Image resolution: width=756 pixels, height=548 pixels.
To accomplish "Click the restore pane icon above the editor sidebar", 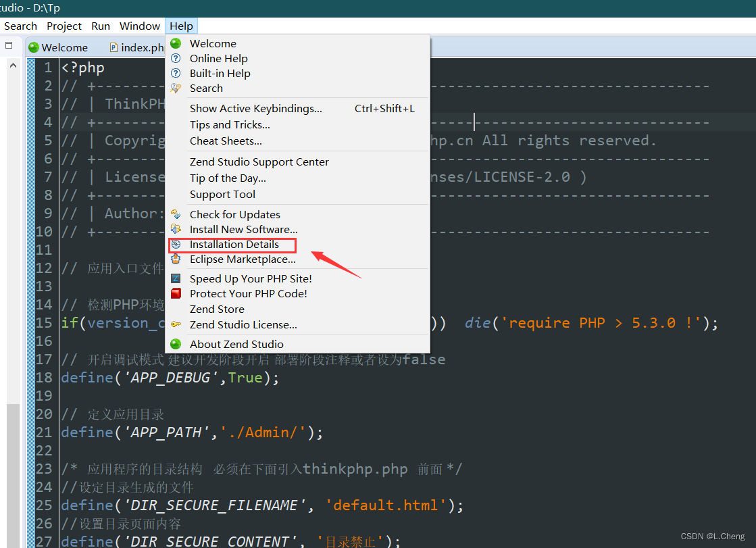I will point(8,44).
